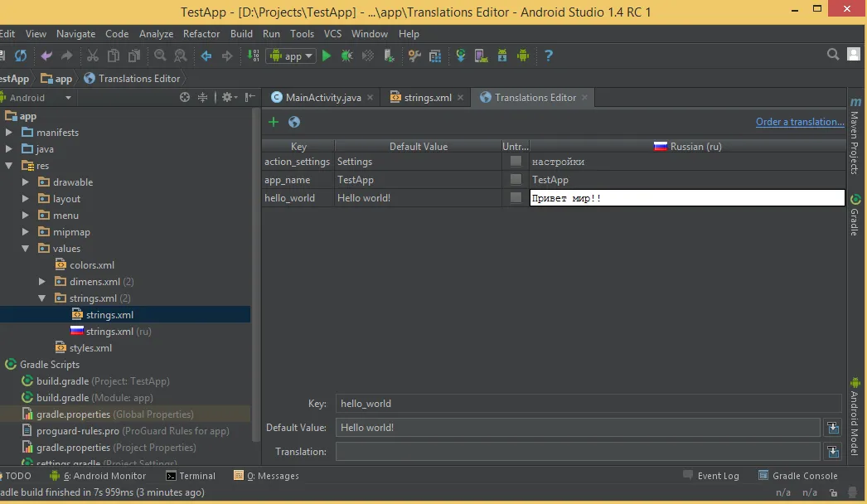Click the Add Locale globe icon
This screenshot has height=504, width=867.
[x=294, y=122]
